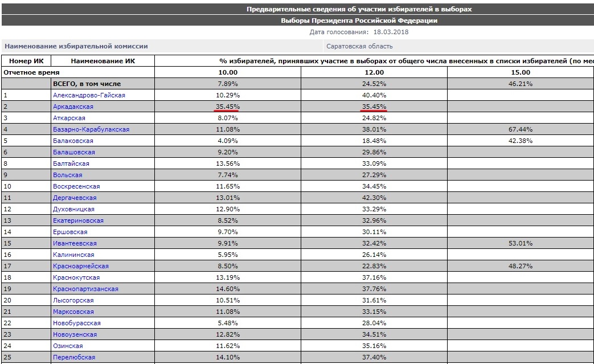Open the Балашовская commission link

coord(74,152)
